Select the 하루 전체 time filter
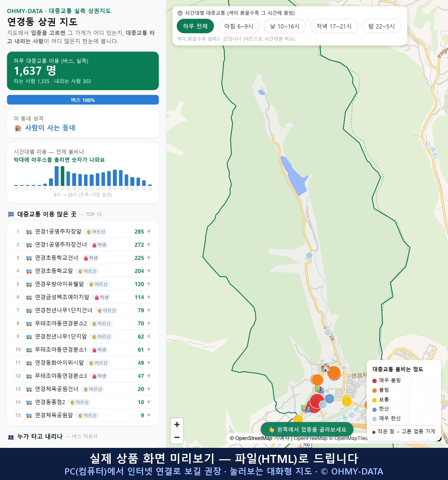Image resolution: width=448 pixels, height=480 pixels. pyautogui.click(x=195, y=26)
